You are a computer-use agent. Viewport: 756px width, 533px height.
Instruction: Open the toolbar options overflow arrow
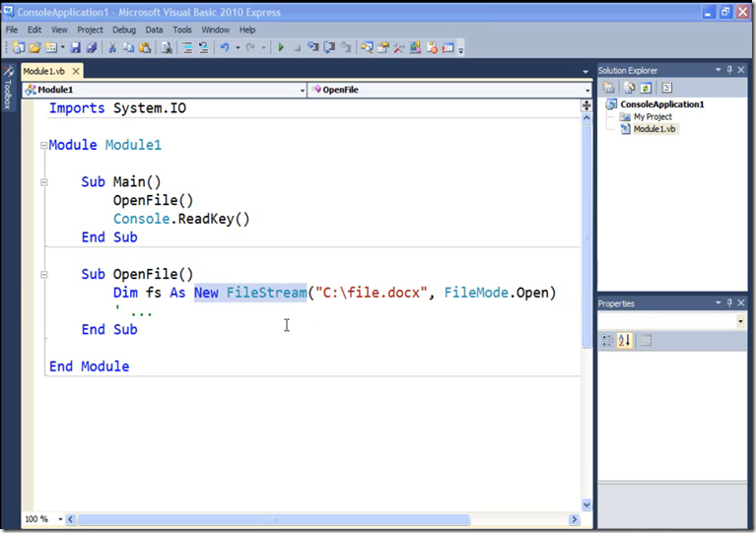click(x=461, y=48)
